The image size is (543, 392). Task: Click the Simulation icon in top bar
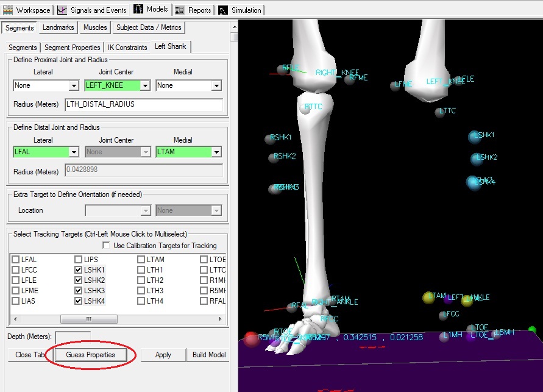tap(223, 10)
